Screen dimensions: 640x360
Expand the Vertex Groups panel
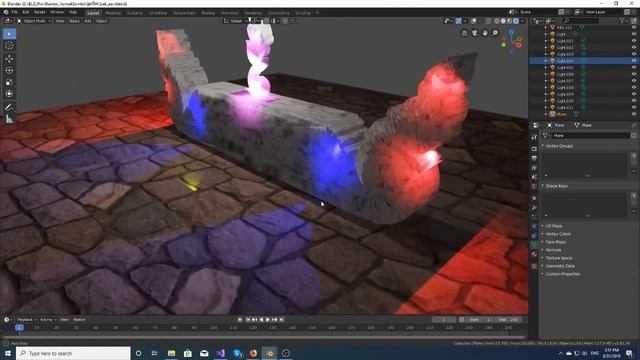click(x=559, y=146)
